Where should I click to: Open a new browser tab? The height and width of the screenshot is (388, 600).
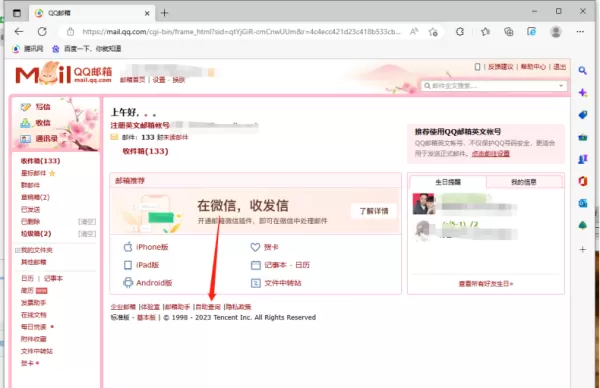(x=165, y=13)
